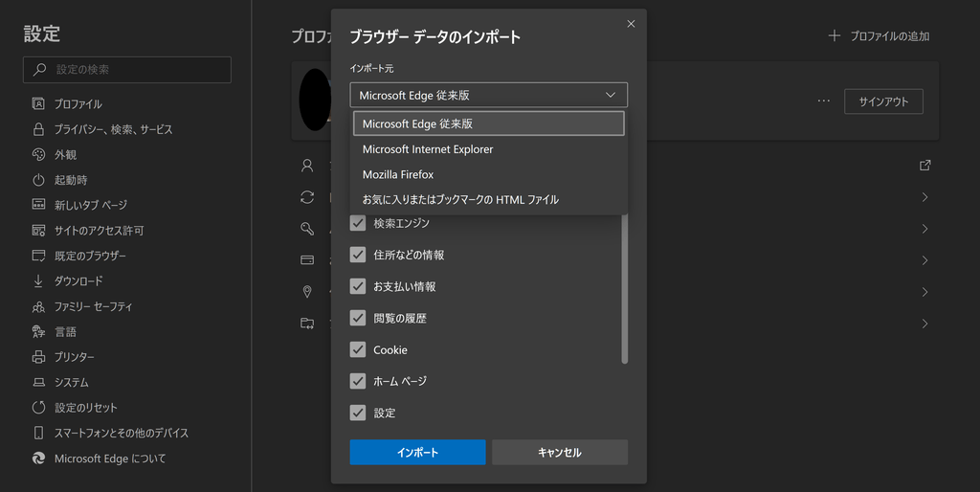Open プライバシー、検索、サービス settings page
This screenshot has height=492, width=980.
point(113,129)
